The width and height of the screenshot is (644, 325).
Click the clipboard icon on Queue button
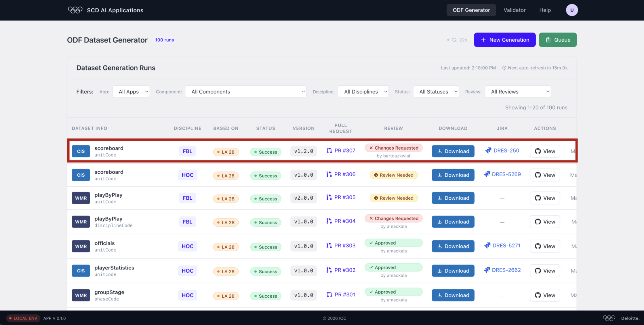[548, 40]
